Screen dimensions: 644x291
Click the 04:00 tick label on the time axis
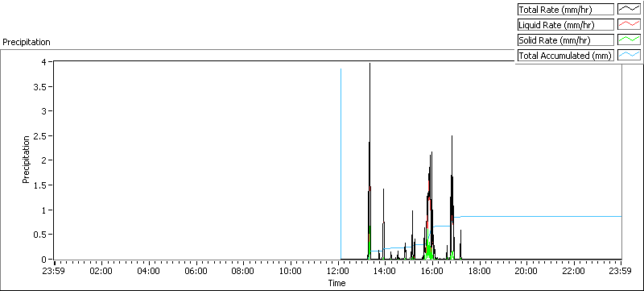pyautogui.click(x=149, y=271)
